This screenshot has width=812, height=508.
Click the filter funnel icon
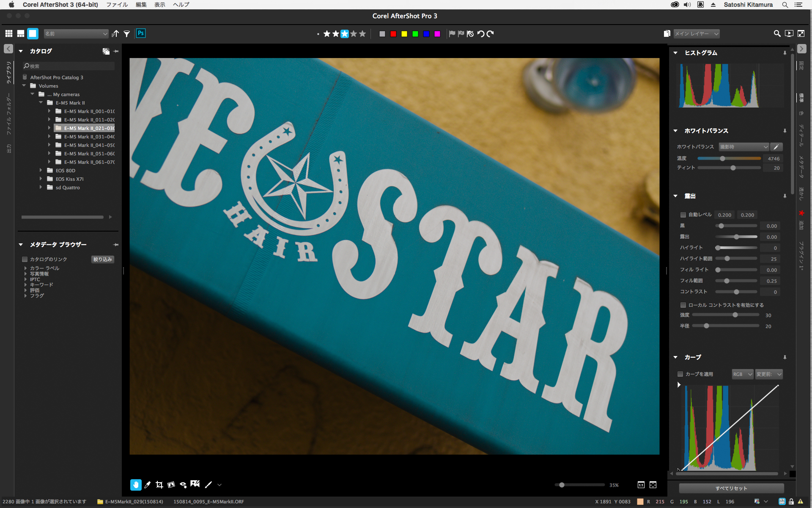(x=126, y=34)
